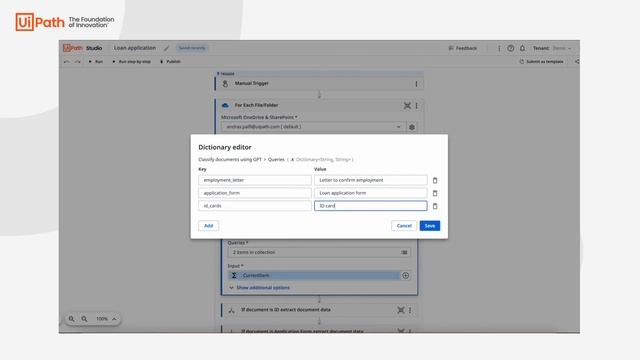Collapse the For Each File/Folder activity
Screen dimensions: 640x360
tap(407, 106)
